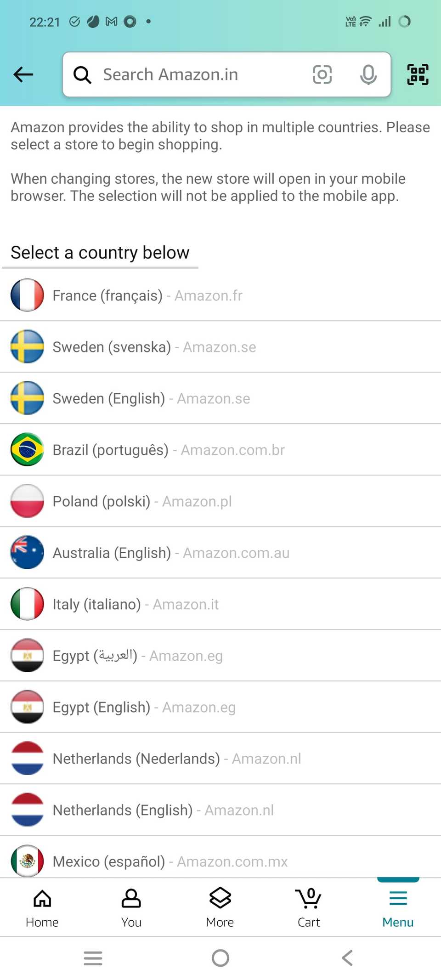This screenshot has width=441, height=980.
Task: Tap the Menu hamburger tab
Action: 398,907
